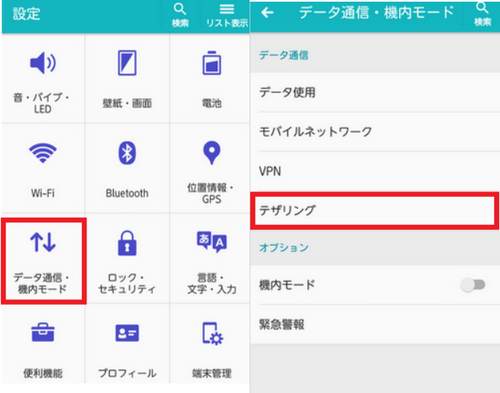This screenshot has height=393, width=500.
Task: Open ロック・セキュリティ settings
Action: [x=127, y=259]
